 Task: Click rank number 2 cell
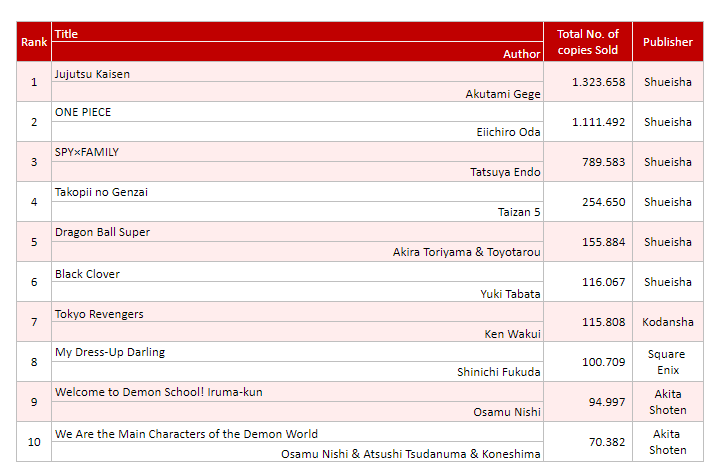(34, 122)
